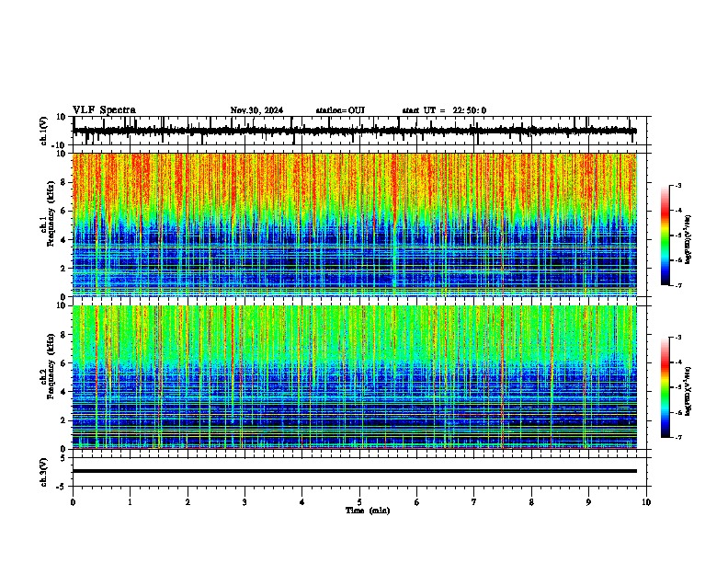Click "-3" tick on ch.1 color bar

click(x=678, y=185)
